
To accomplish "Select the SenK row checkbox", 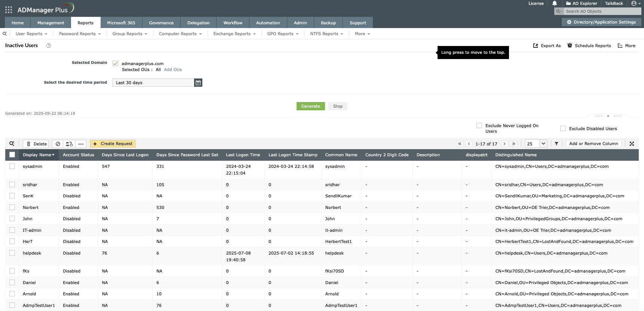I will (12, 196).
